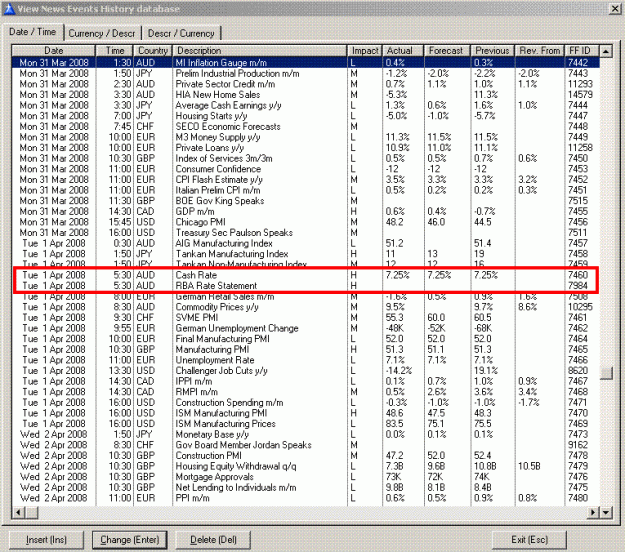Select the Construction Spending m/m row
The image size is (625, 552).
(x=305, y=403)
